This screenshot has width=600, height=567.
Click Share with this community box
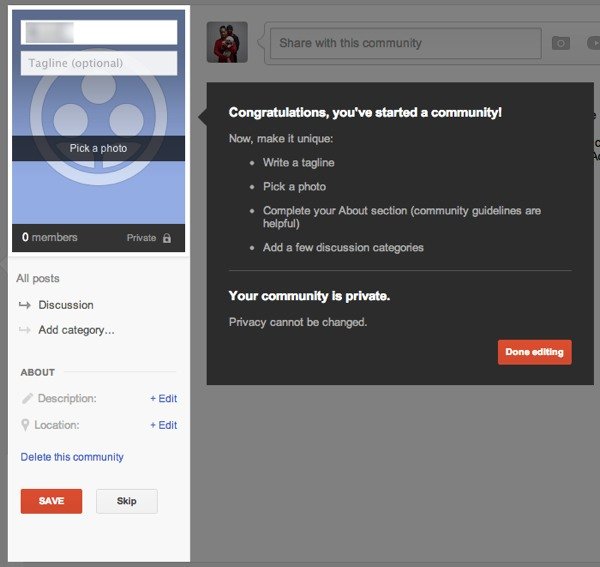406,43
